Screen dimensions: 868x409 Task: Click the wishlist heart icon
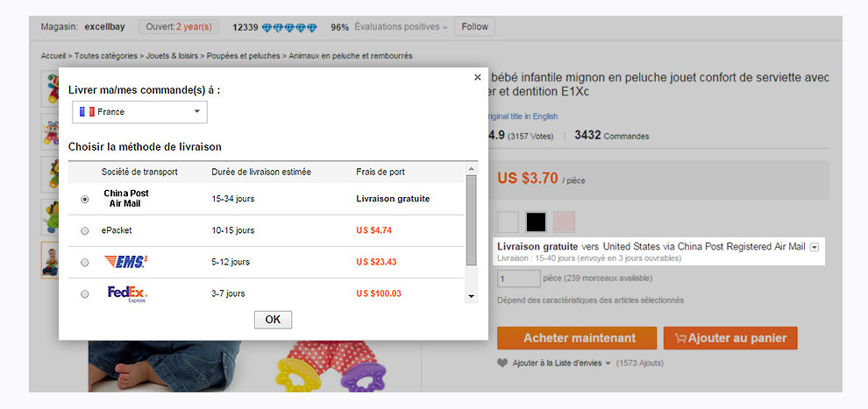tap(502, 363)
